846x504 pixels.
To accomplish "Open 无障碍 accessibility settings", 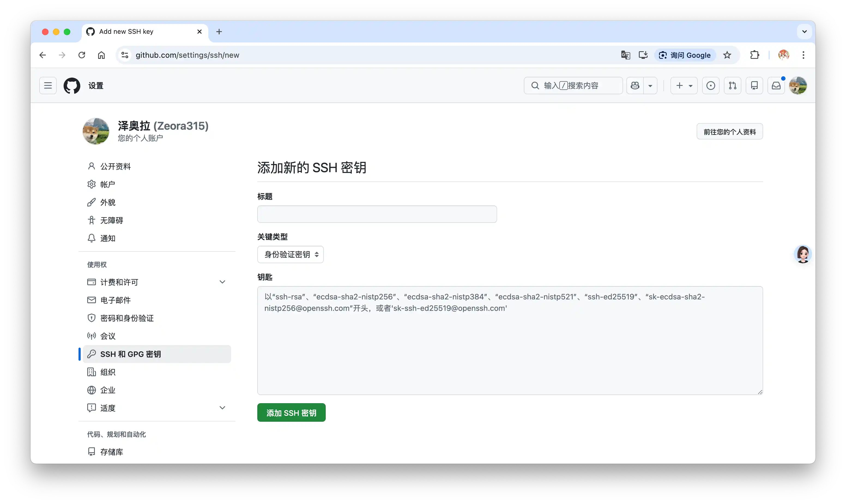I will click(157, 220).
